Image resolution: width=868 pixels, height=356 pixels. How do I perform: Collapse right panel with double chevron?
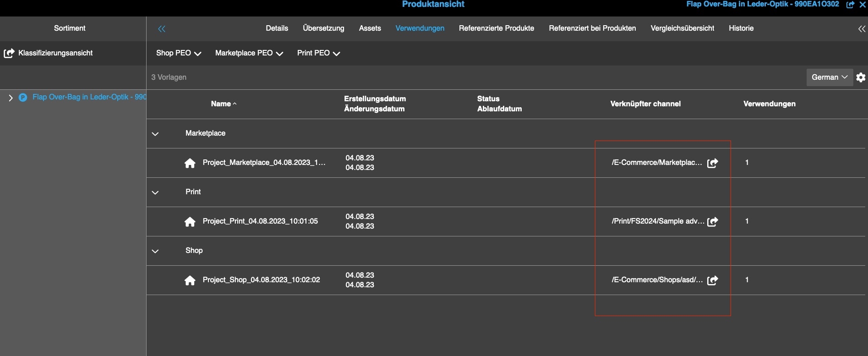pyautogui.click(x=862, y=29)
